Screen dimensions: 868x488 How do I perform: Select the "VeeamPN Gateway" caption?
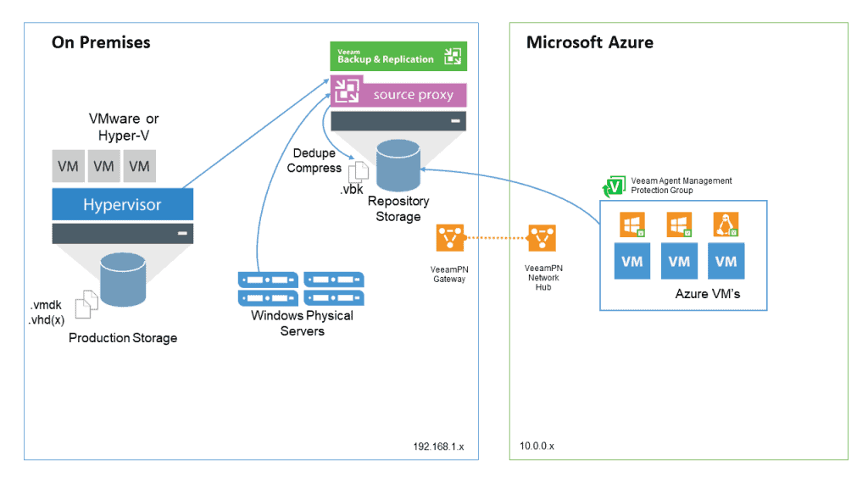(449, 274)
